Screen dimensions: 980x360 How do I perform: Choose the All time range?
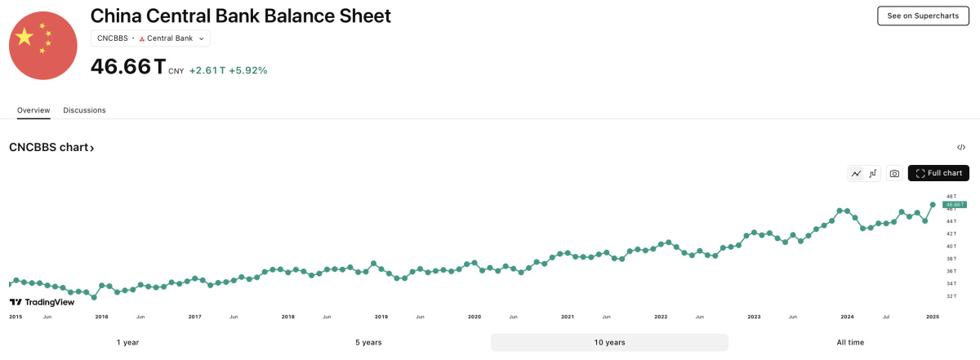pos(850,342)
